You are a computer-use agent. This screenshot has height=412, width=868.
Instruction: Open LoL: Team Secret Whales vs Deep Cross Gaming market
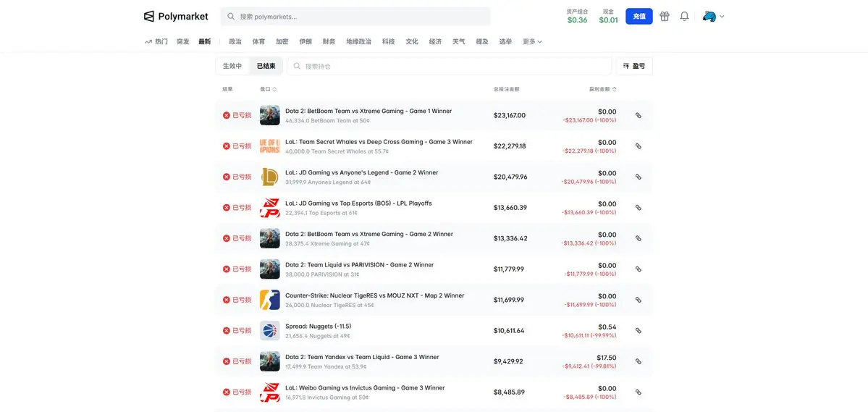[x=379, y=142]
